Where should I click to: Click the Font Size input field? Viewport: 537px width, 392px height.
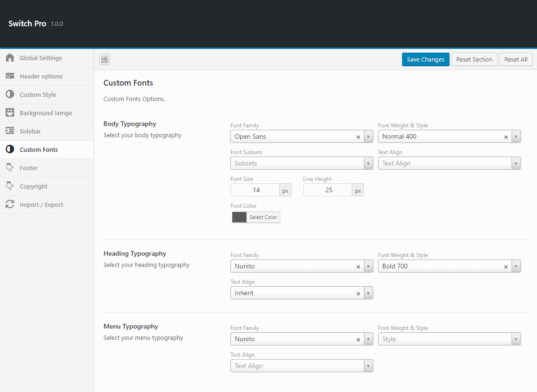coord(255,190)
